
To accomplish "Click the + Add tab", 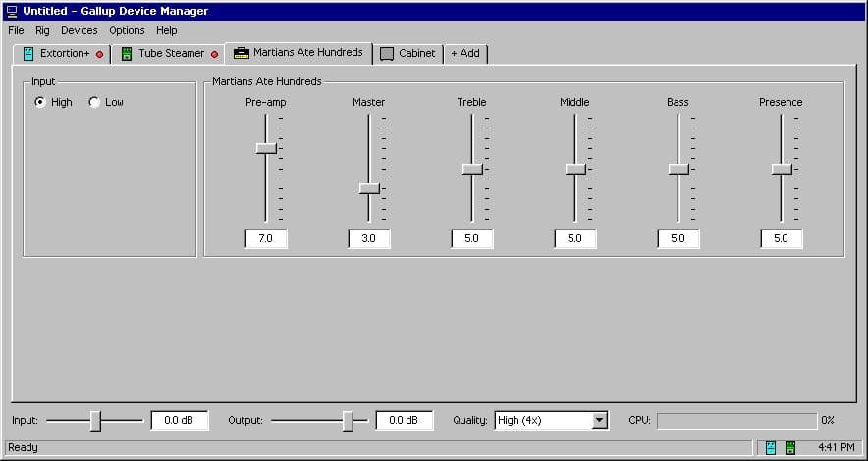I will pos(465,54).
